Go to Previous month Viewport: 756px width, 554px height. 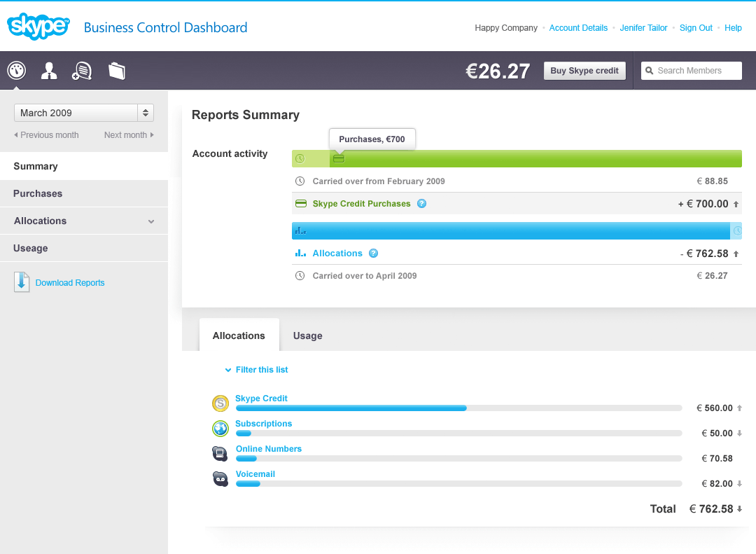point(46,135)
